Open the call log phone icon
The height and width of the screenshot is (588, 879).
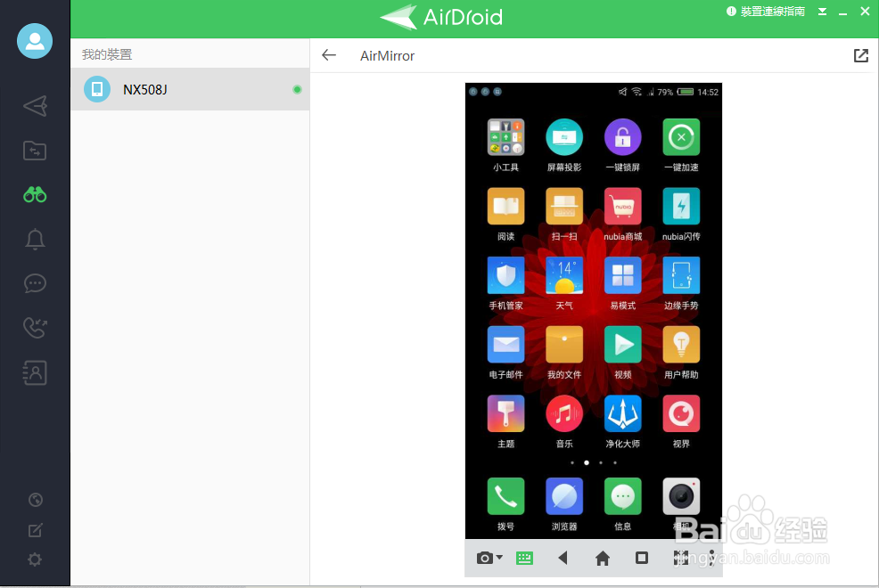point(35,328)
